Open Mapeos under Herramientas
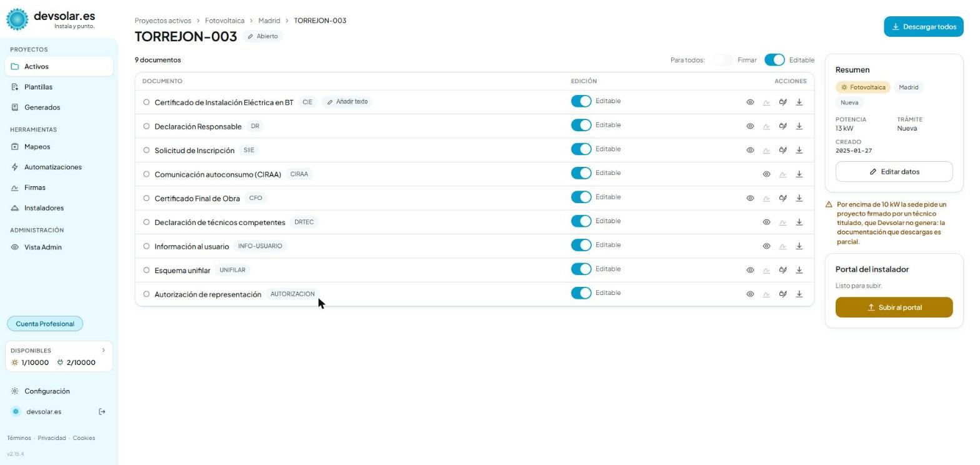 (59, 147)
